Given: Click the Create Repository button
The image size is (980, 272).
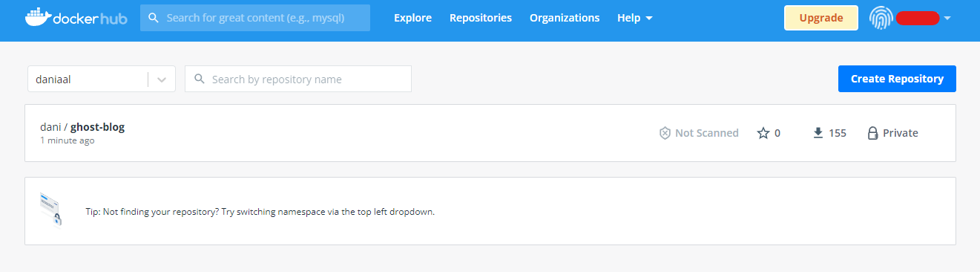Looking at the screenshot, I should (897, 79).
